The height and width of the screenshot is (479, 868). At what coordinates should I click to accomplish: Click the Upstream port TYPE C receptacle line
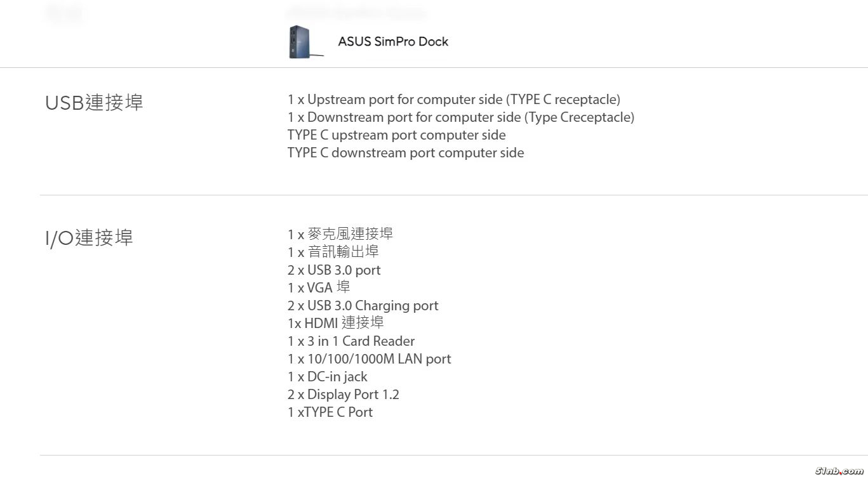coord(453,100)
